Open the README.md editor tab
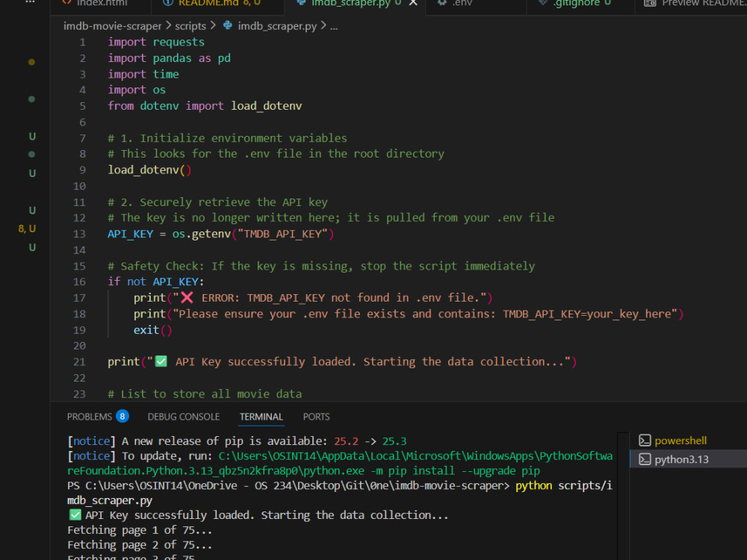This screenshot has height=560, width=747. point(218,3)
